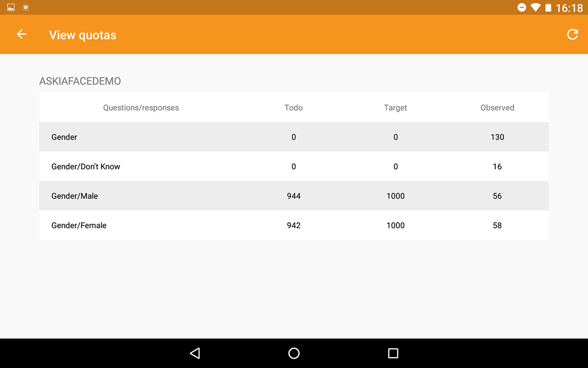588x368 pixels.
Task: Open recent apps square button
Action: pyautogui.click(x=393, y=353)
